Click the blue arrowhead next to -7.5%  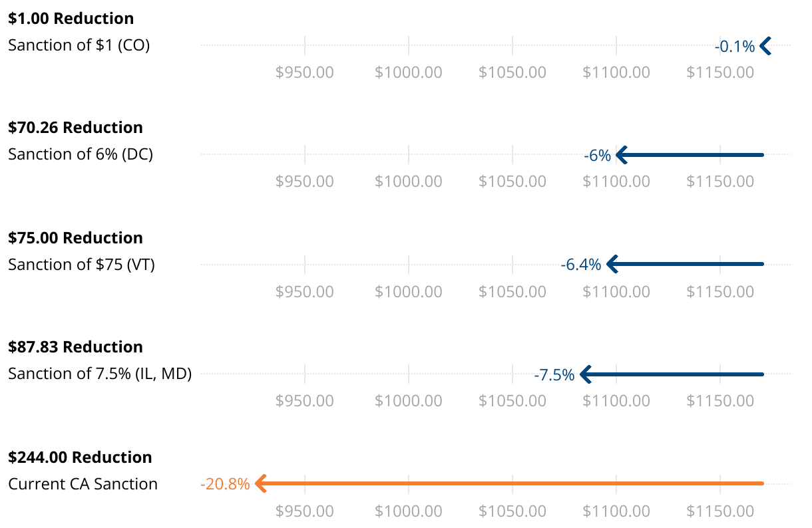[x=586, y=374]
